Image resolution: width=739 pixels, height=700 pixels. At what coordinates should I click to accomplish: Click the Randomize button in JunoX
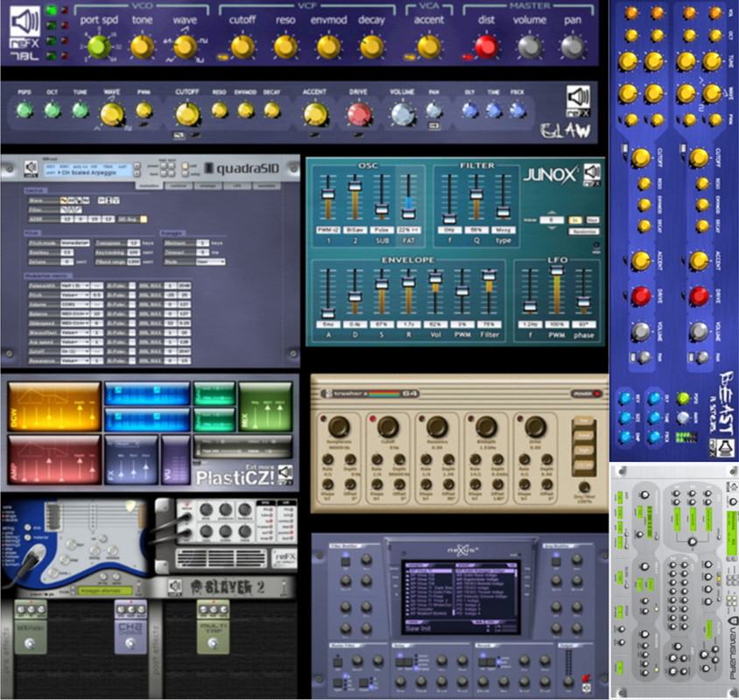pyautogui.click(x=584, y=231)
